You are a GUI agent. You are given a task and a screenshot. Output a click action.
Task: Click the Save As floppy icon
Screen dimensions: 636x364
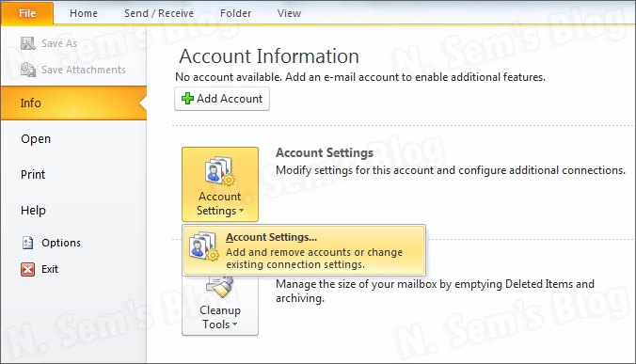(28, 43)
